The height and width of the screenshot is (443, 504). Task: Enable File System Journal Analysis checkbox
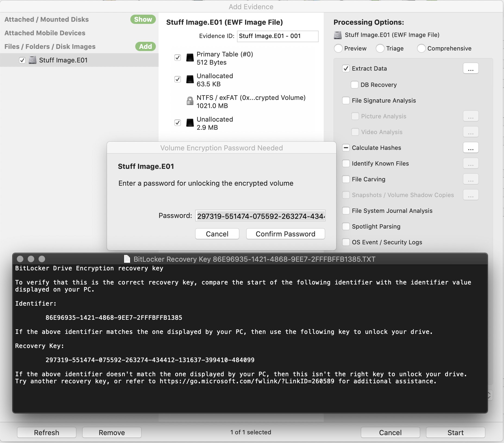[346, 211]
